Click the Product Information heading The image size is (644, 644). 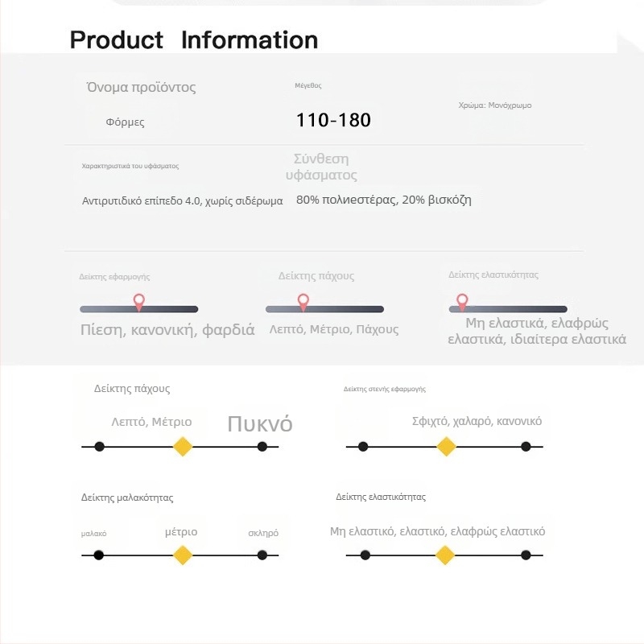(x=193, y=39)
